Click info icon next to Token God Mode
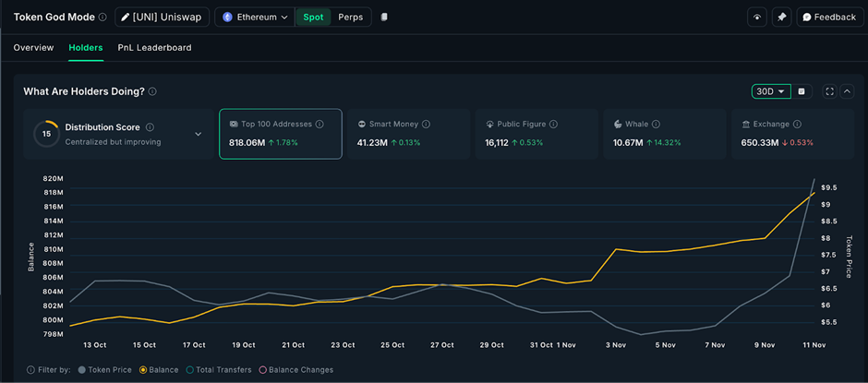Screen dimensions: 868x383 click(x=102, y=18)
